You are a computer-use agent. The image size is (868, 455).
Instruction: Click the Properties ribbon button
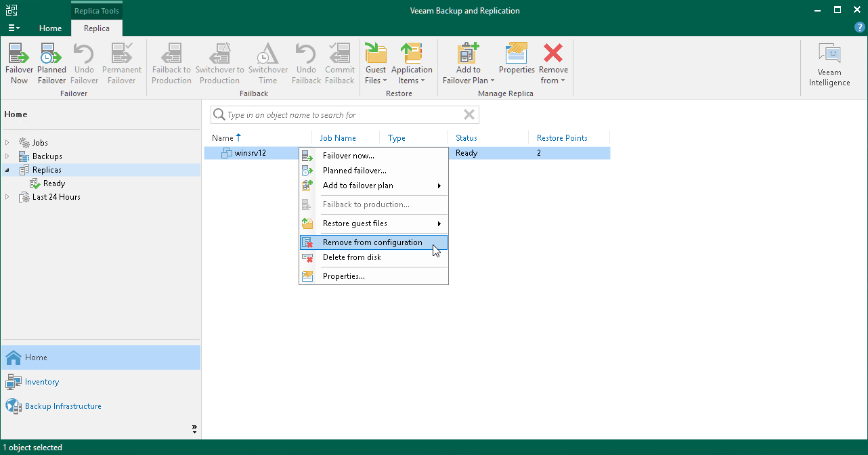click(x=517, y=58)
